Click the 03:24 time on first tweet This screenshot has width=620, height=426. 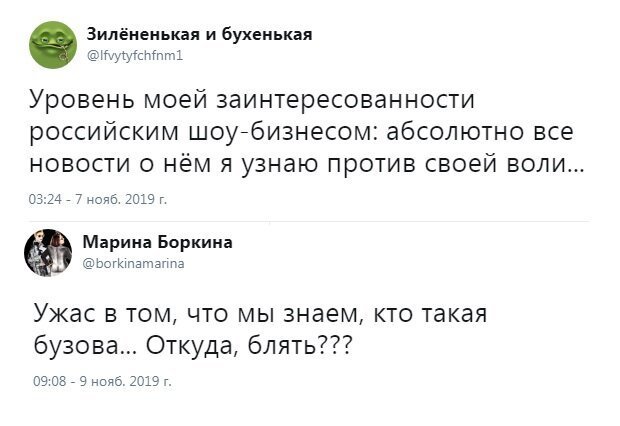point(44,200)
